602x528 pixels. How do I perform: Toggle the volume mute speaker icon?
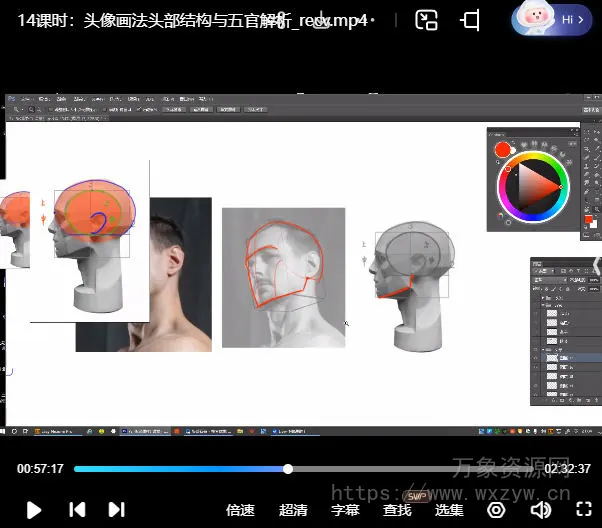tap(541, 510)
